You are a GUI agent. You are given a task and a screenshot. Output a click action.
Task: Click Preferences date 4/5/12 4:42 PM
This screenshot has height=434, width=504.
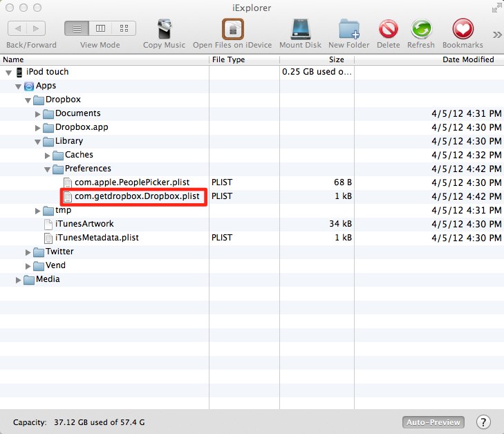467,169
